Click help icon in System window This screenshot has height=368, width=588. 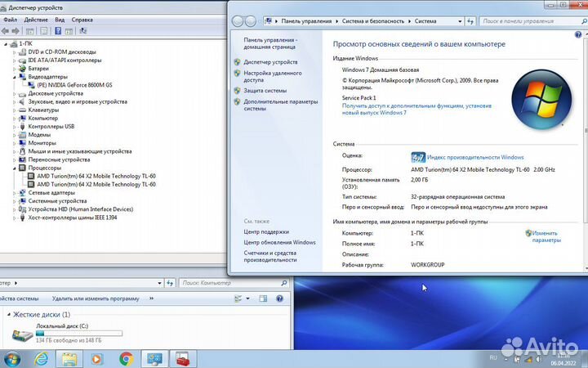click(578, 34)
